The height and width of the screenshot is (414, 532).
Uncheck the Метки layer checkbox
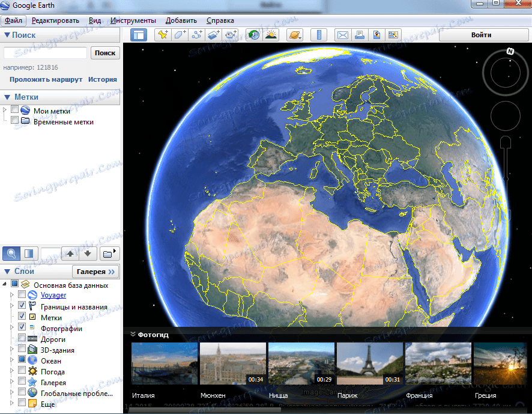pyautogui.click(x=22, y=316)
